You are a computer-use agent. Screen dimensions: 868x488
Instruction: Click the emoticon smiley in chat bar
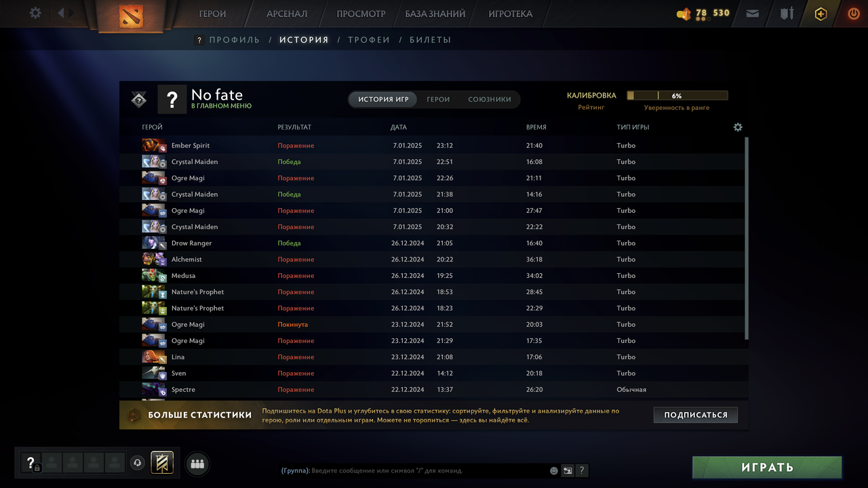554,470
